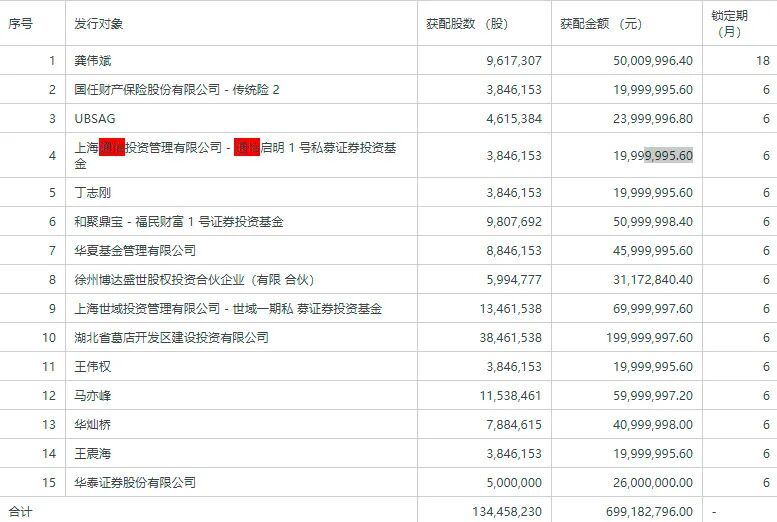Image resolution: width=777 pixels, height=522 pixels.
Task: Select the amount 31,172,840.40
Action: [x=653, y=280]
